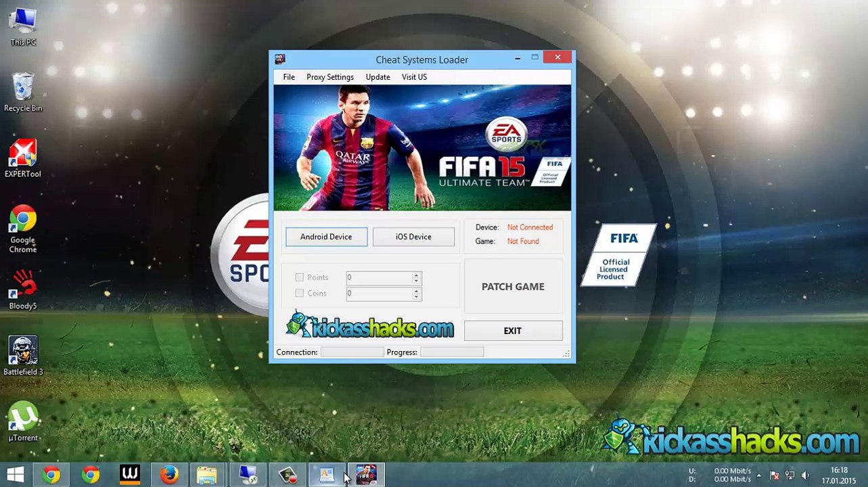The image size is (868, 487).
Task: Click the Points number field
Action: [384, 277]
